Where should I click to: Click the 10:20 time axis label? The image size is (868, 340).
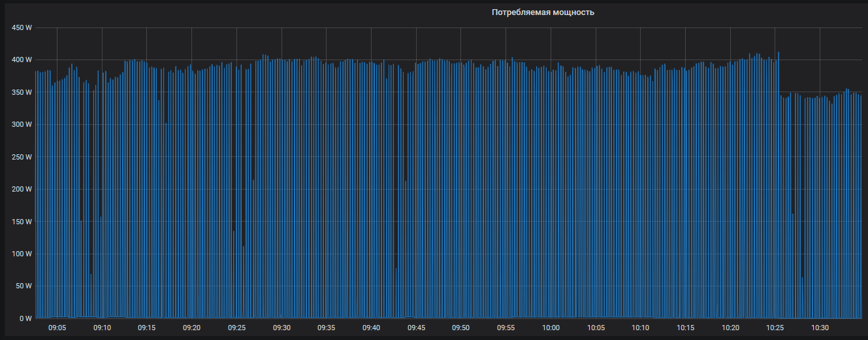pos(730,328)
